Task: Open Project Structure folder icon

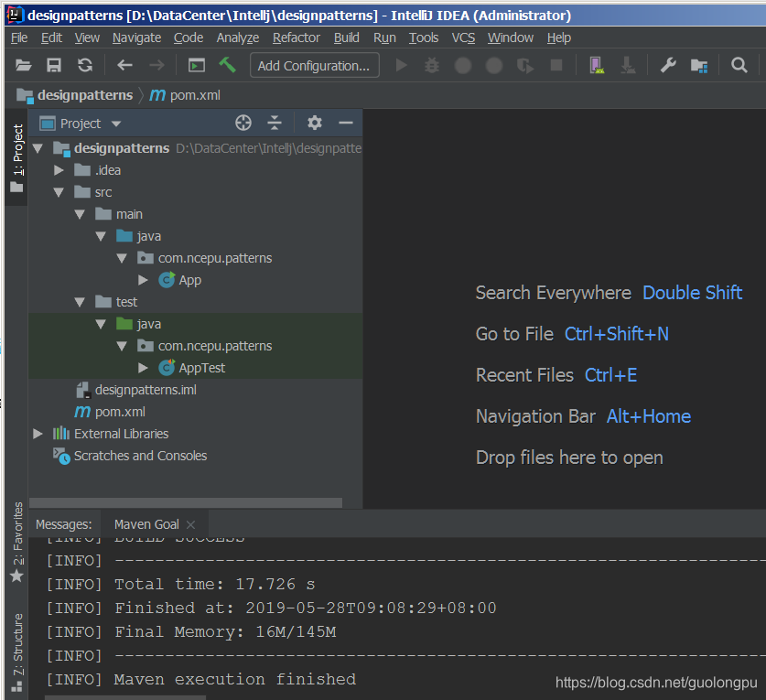Action: 699,65
